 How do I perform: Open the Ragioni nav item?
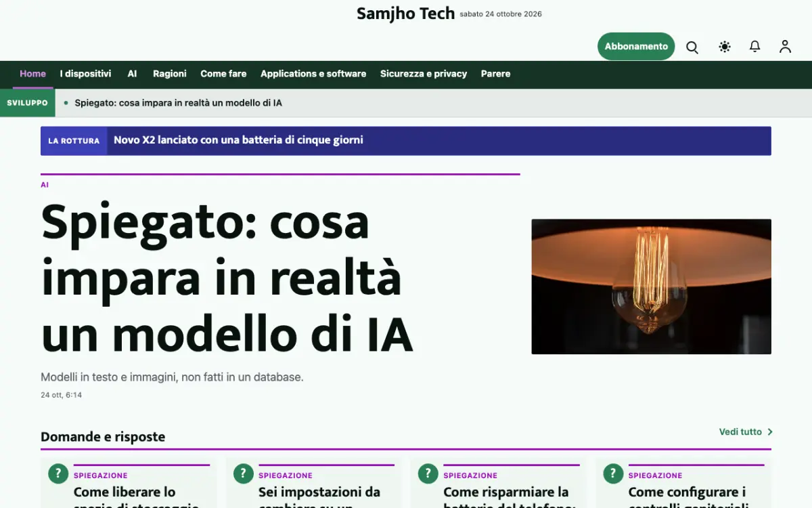(170, 74)
